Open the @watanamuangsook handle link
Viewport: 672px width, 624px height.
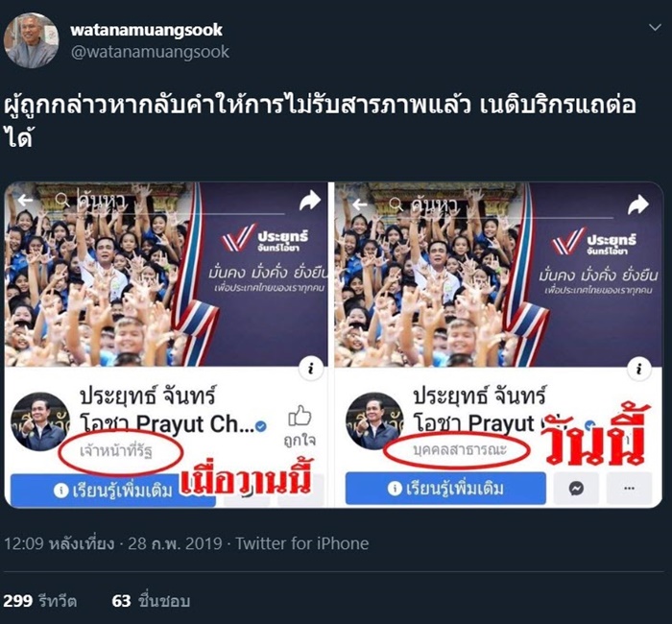(x=151, y=52)
